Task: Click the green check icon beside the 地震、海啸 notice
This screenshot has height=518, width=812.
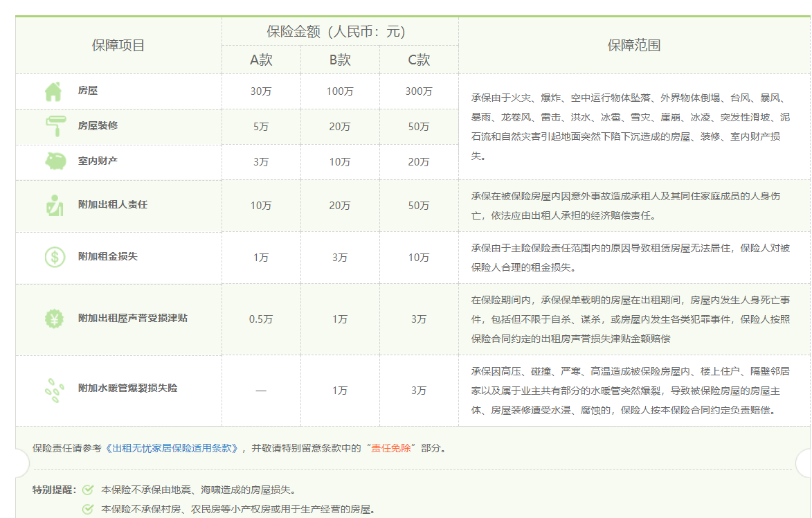Action: 88,490
